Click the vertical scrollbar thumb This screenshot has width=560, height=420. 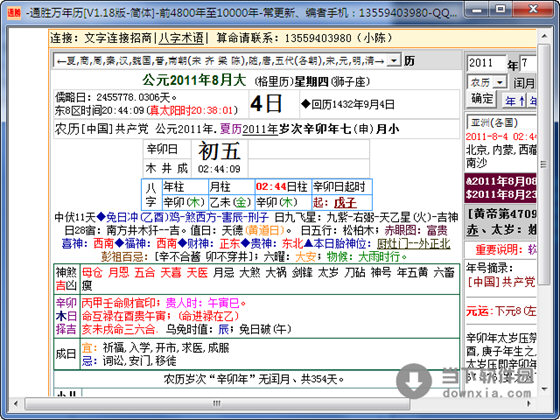544,164
